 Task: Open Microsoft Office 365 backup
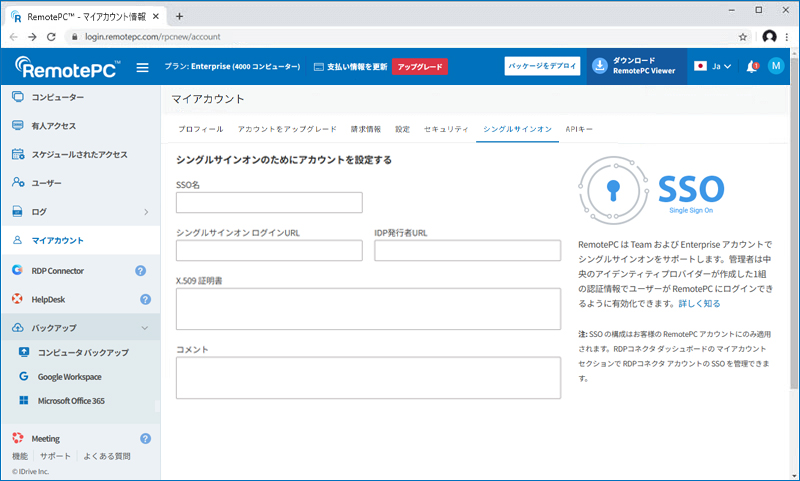[71, 401]
